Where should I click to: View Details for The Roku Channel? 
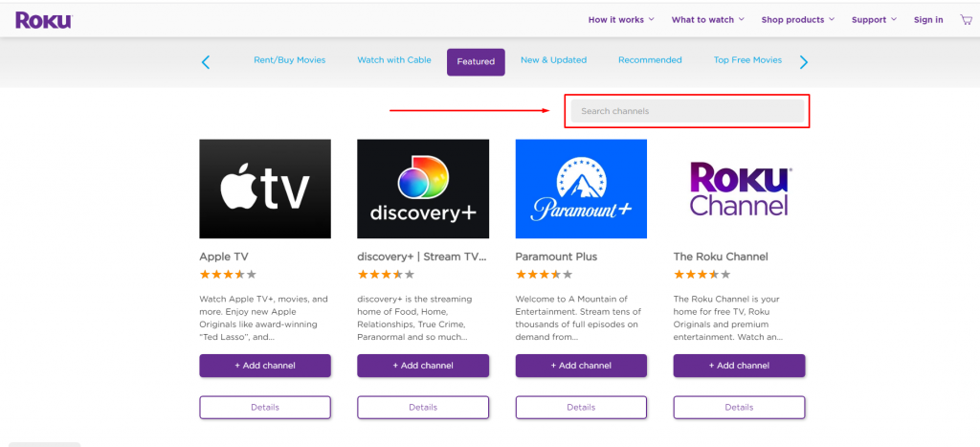[740, 408]
